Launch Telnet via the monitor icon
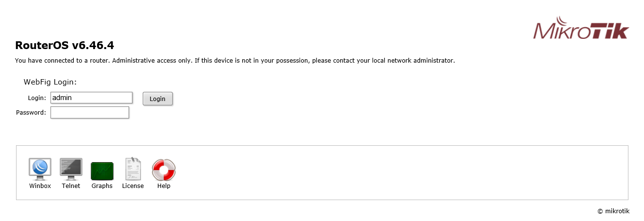The width and height of the screenshot is (644, 221). click(71, 169)
